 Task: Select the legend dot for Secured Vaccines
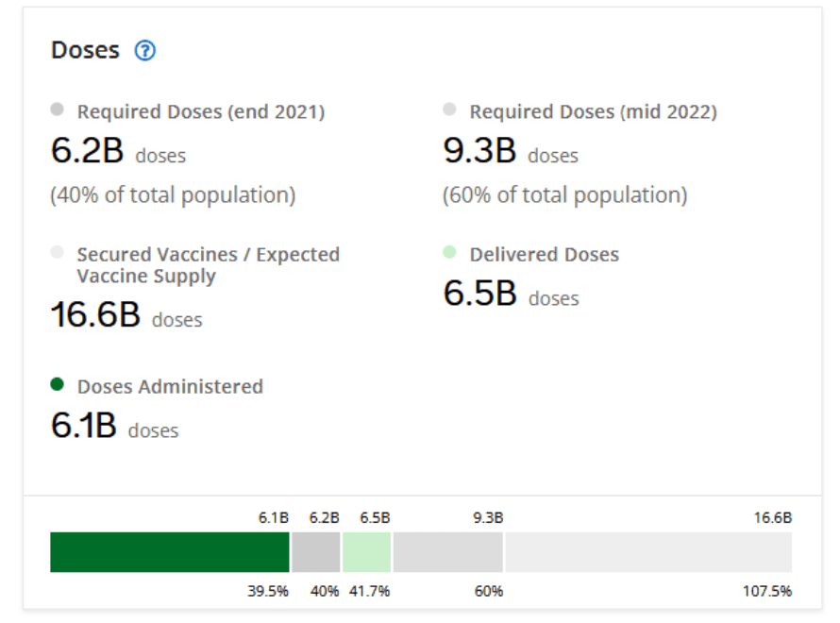57,252
